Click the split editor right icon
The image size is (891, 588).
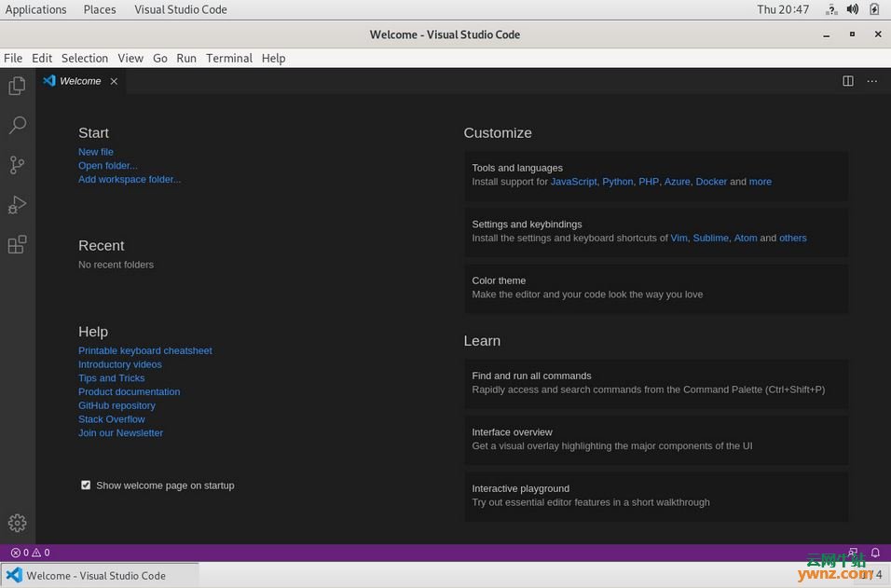tap(848, 81)
